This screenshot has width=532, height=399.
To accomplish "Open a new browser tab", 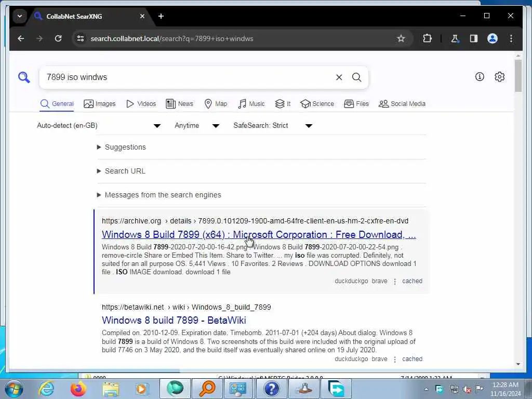I will point(161,16).
